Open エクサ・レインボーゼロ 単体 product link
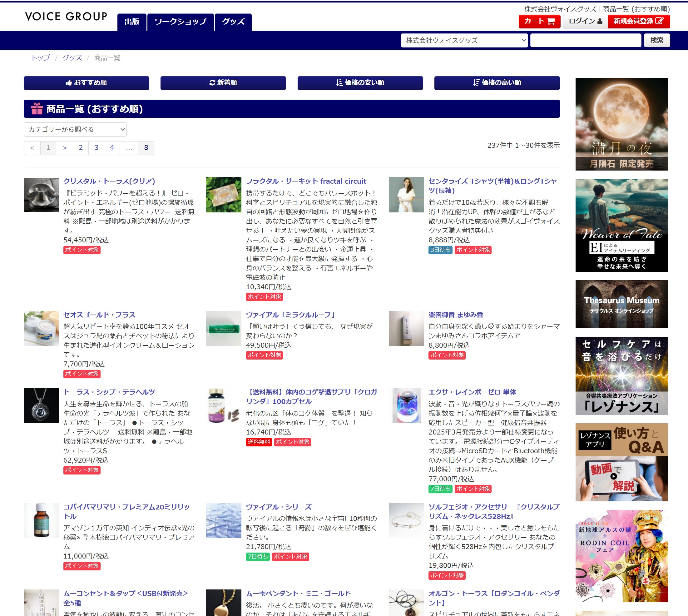This screenshot has height=616, width=688. (472, 392)
